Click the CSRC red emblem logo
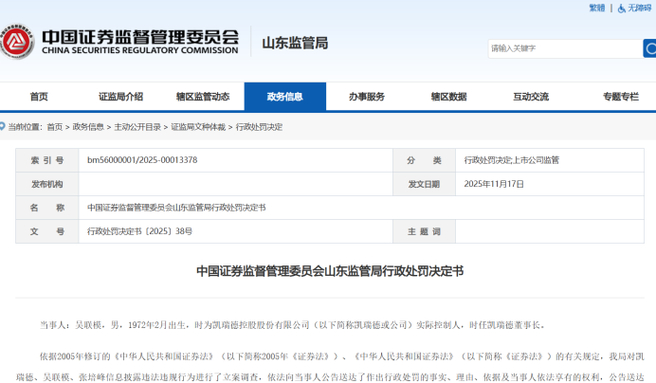Screen dimensions: 656x383 pos(17,42)
